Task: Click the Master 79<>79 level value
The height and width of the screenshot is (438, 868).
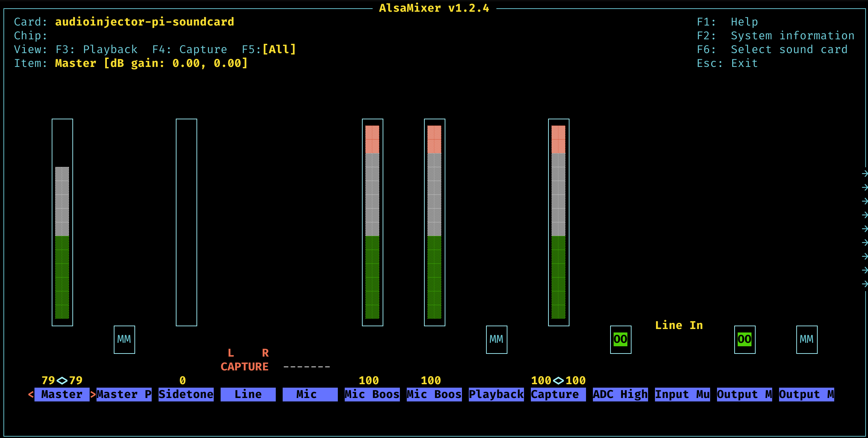Action: tap(62, 380)
